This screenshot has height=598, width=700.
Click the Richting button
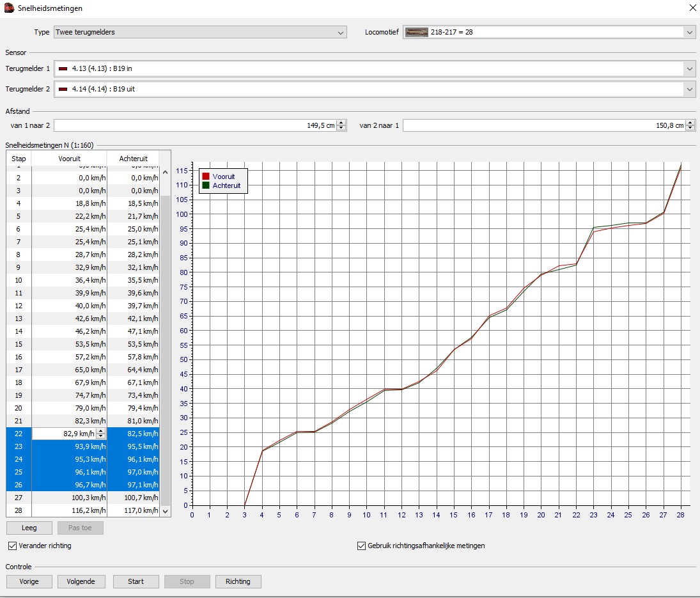pos(238,581)
